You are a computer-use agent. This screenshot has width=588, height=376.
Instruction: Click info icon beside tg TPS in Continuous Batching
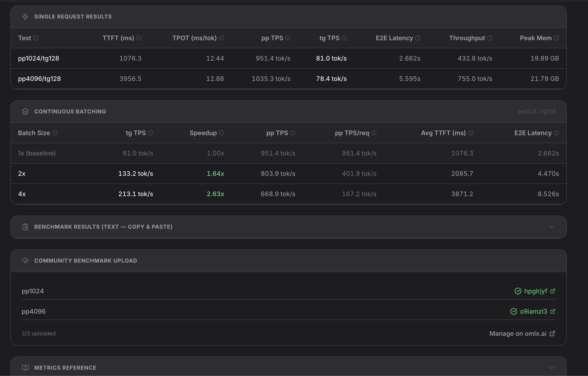pos(150,133)
